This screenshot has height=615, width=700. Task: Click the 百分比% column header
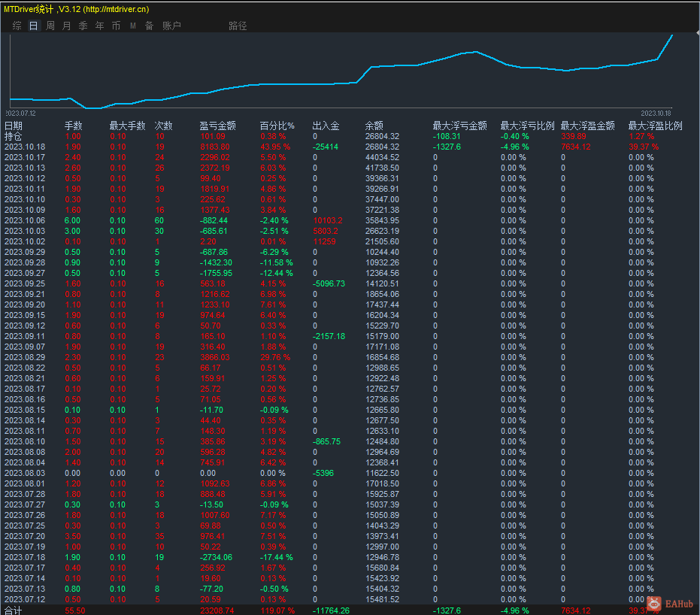click(277, 126)
